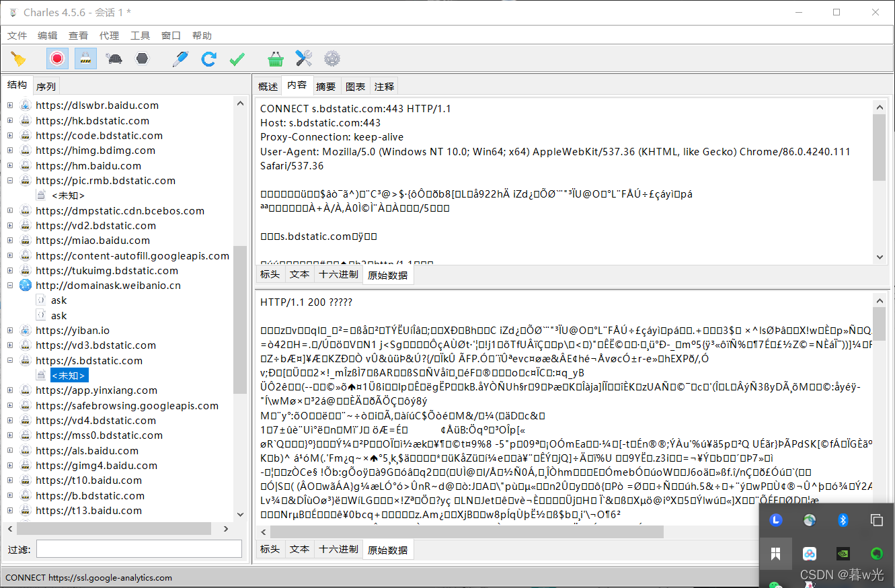Image resolution: width=895 pixels, height=588 pixels.
Task: Toggle the red Record button
Action: tap(57, 58)
